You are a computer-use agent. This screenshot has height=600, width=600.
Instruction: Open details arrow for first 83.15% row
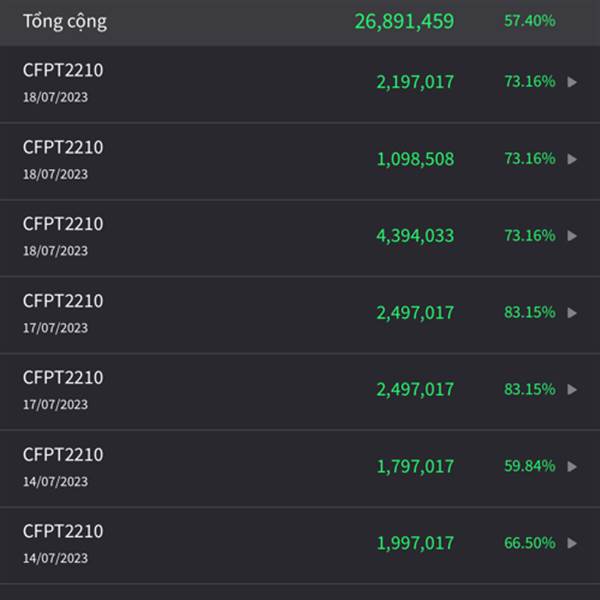572,313
